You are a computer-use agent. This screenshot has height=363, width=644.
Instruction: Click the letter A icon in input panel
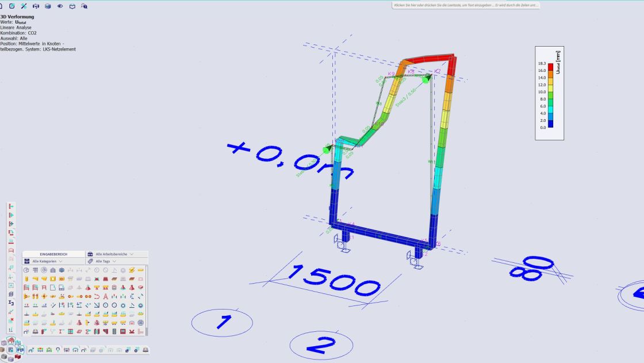point(105,296)
